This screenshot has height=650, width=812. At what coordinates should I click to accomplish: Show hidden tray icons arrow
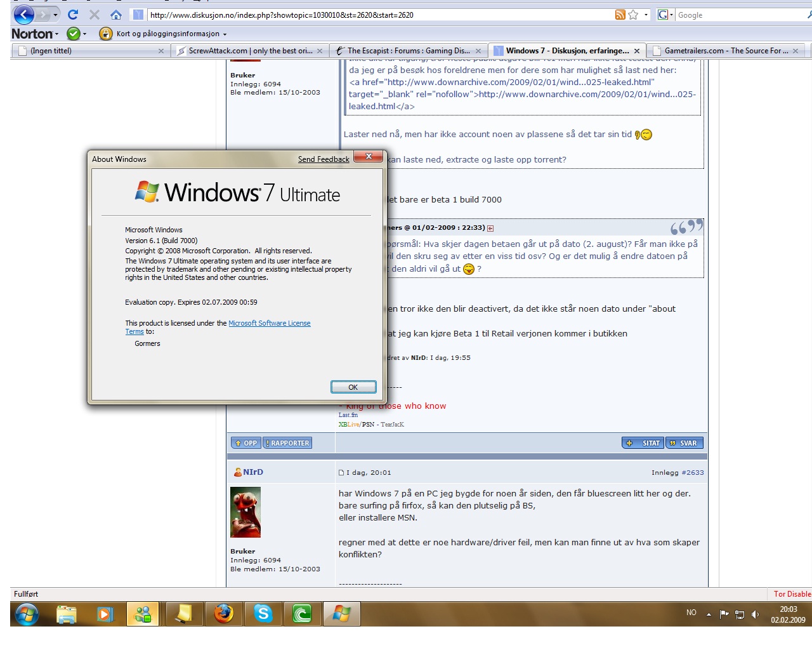tap(709, 614)
